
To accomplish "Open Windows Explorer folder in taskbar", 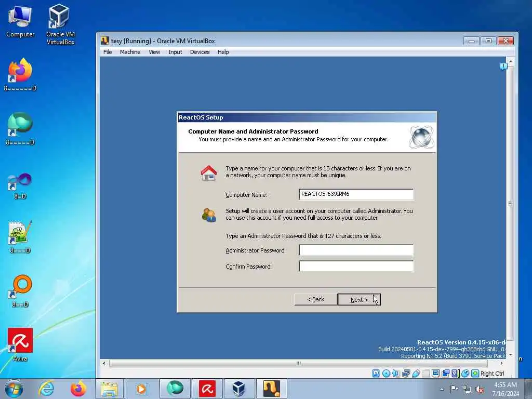I will click(x=110, y=389).
